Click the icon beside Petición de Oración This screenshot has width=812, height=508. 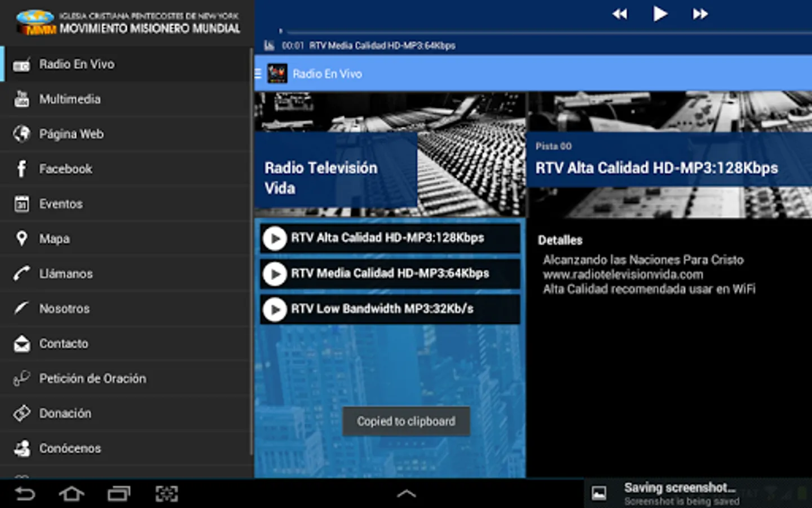pyautogui.click(x=21, y=378)
